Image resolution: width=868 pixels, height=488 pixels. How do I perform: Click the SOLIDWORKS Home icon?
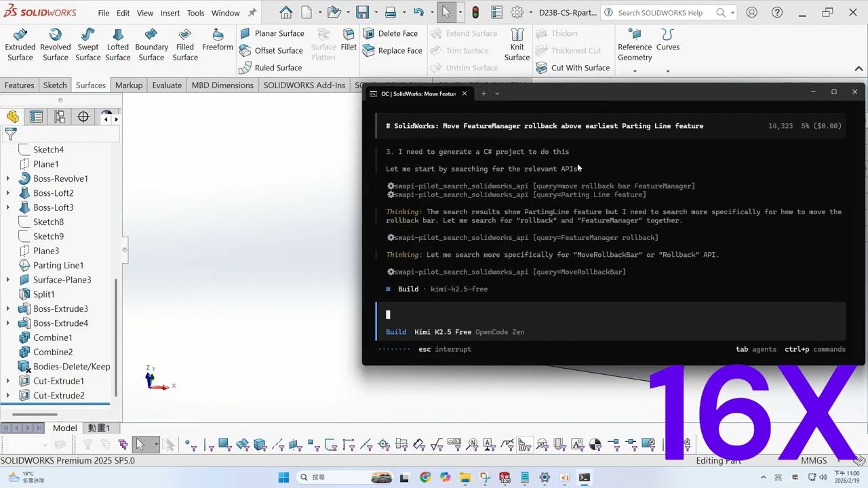pos(286,12)
